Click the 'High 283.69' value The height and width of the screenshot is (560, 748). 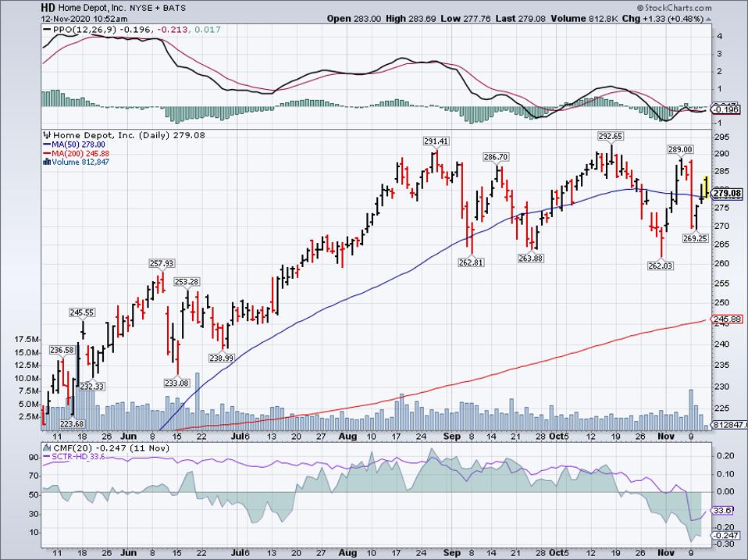pos(412,19)
